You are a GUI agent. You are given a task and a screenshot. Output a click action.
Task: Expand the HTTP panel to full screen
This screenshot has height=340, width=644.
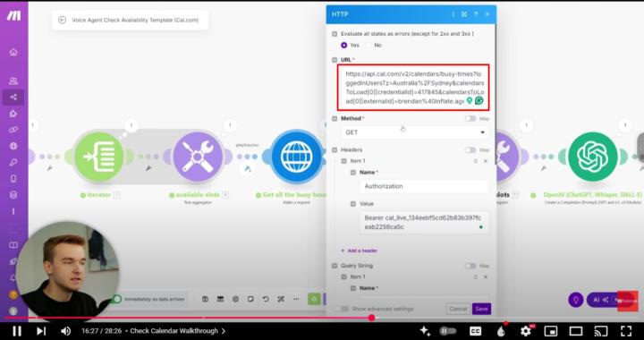[464, 14]
